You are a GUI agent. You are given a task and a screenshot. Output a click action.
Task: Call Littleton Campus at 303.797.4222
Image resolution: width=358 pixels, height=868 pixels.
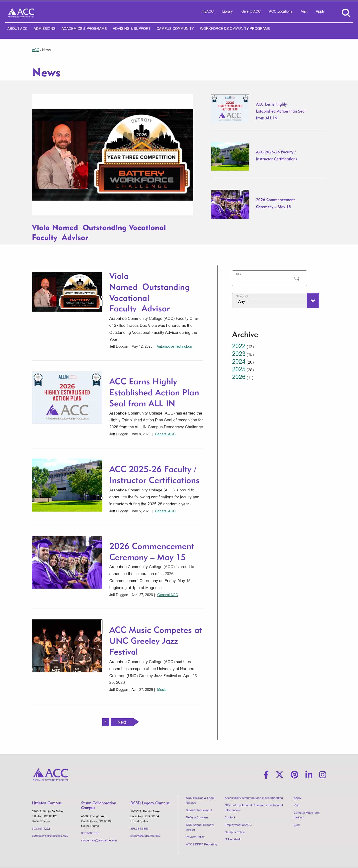(x=41, y=828)
